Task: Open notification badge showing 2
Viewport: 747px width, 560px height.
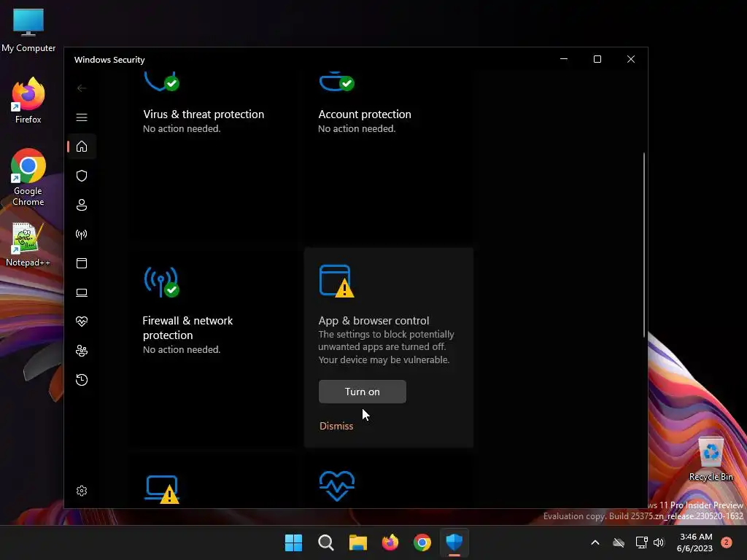Action: [x=727, y=542]
